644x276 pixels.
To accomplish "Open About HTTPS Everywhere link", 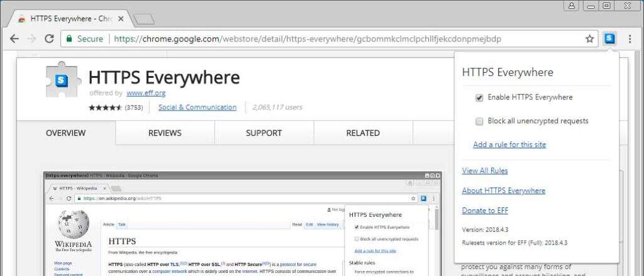I will pyautogui.click(x=503, y=190).
